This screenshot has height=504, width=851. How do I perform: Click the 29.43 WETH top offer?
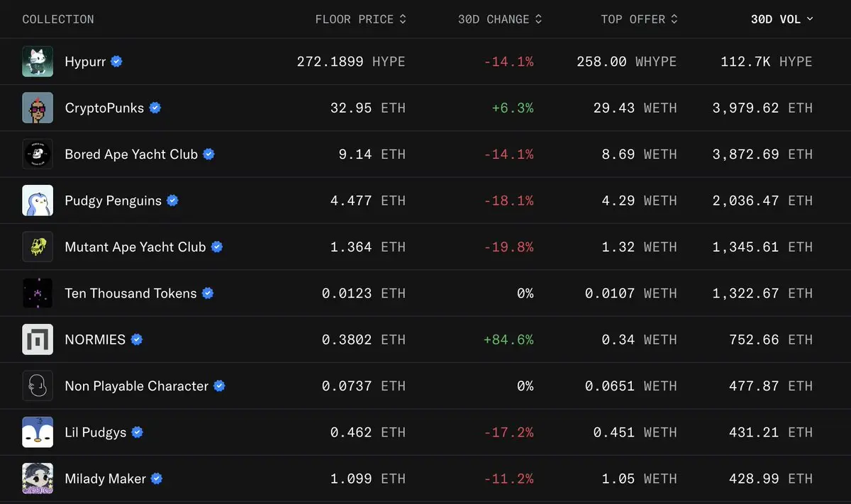point(635,108)
